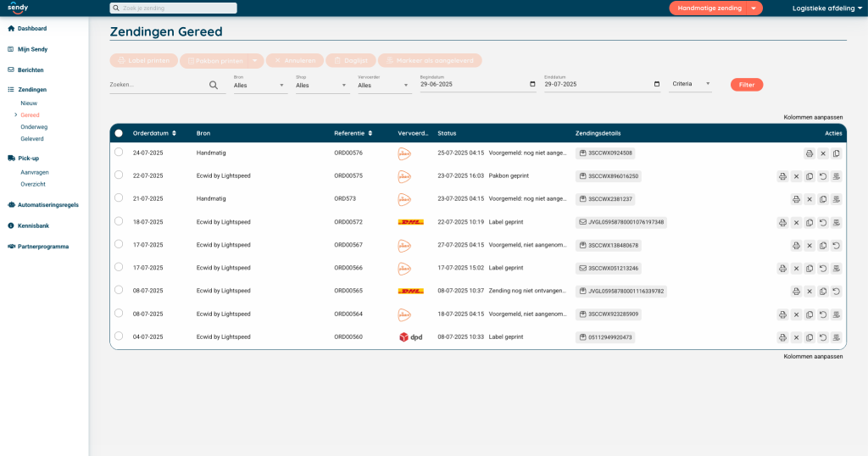The width and height of the screenshot is (868, 456).
Task: Cancel shipment ORD00566 with the X icon
Action: pos(796,269)
